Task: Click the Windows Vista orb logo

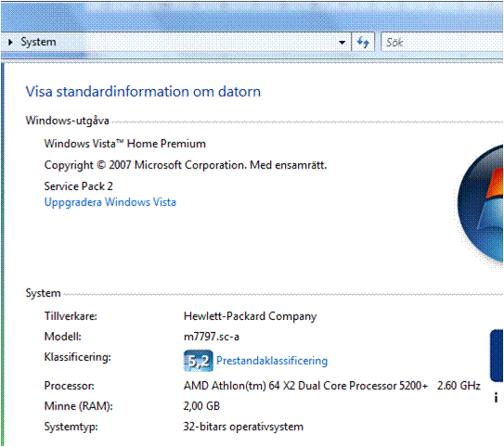Action: click(x=481, y=205)
